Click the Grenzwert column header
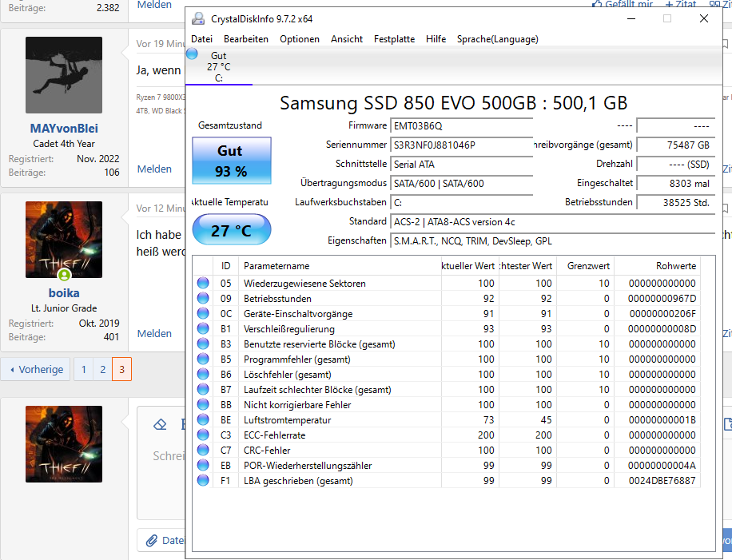 pyautogui.click(x=586, y=266)
